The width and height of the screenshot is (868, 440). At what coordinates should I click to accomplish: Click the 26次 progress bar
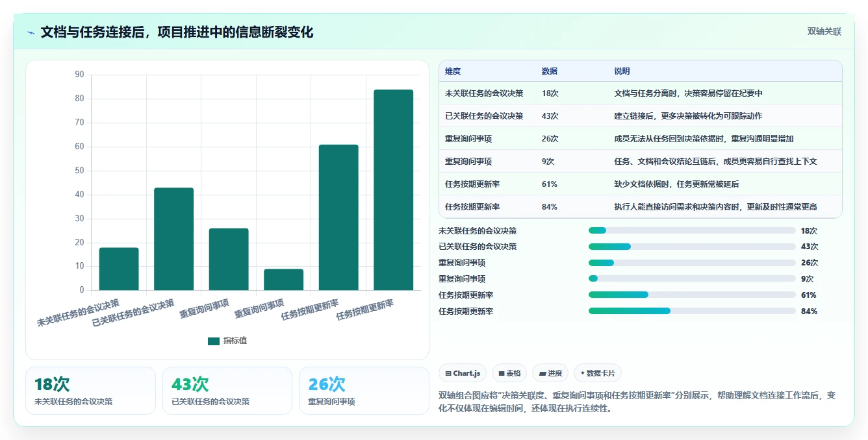[692, 263]
